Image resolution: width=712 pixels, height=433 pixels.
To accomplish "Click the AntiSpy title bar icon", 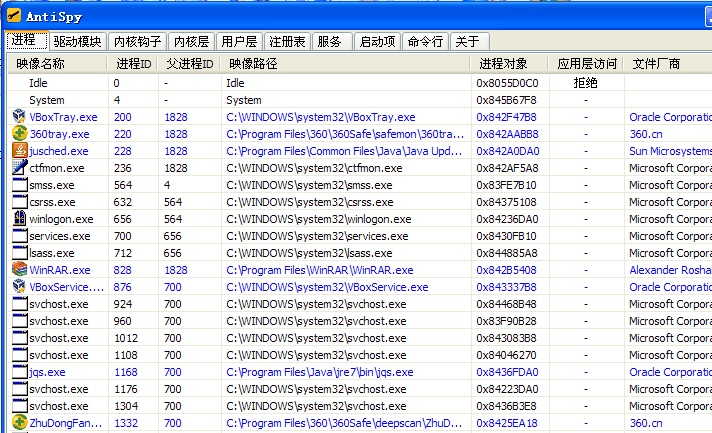I will [13, 14].
